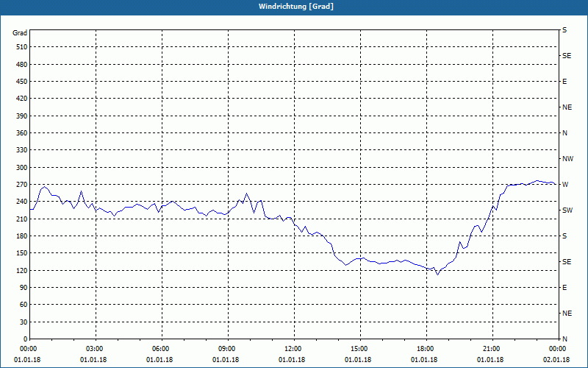Select the 90 y-axis tick label

(24, 288)
